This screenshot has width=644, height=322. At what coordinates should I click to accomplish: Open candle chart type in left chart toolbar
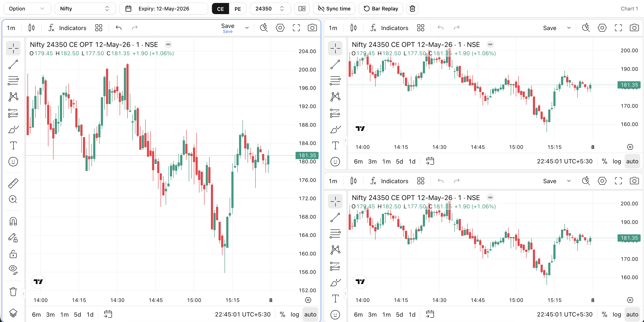[x=32, y=28]
